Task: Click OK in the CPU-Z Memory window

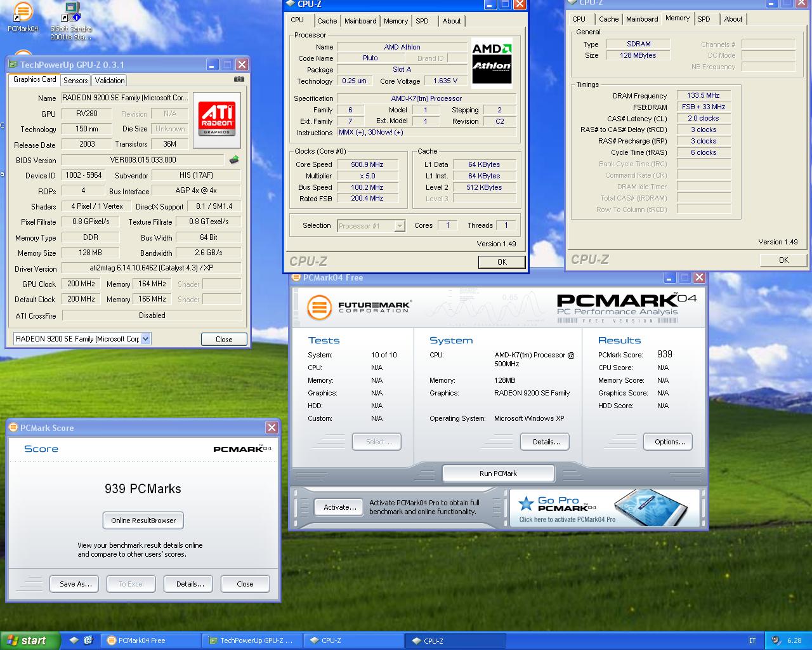Action: [783, 260]
